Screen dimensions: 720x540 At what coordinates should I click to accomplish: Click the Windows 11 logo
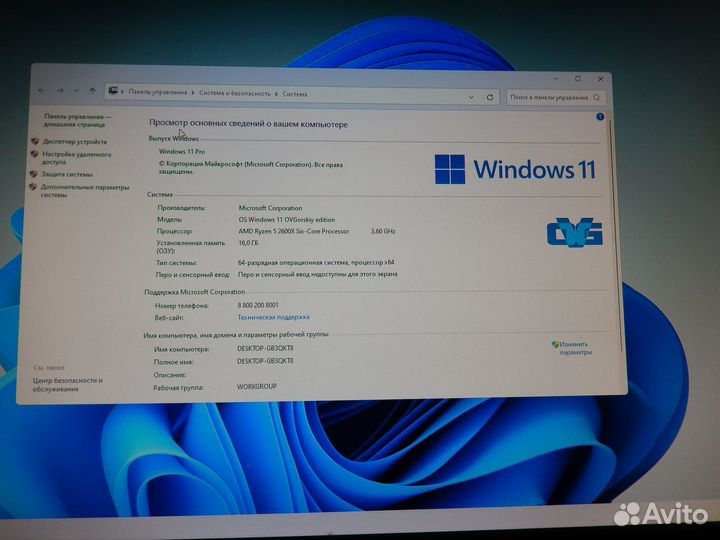tap(515, 169)
